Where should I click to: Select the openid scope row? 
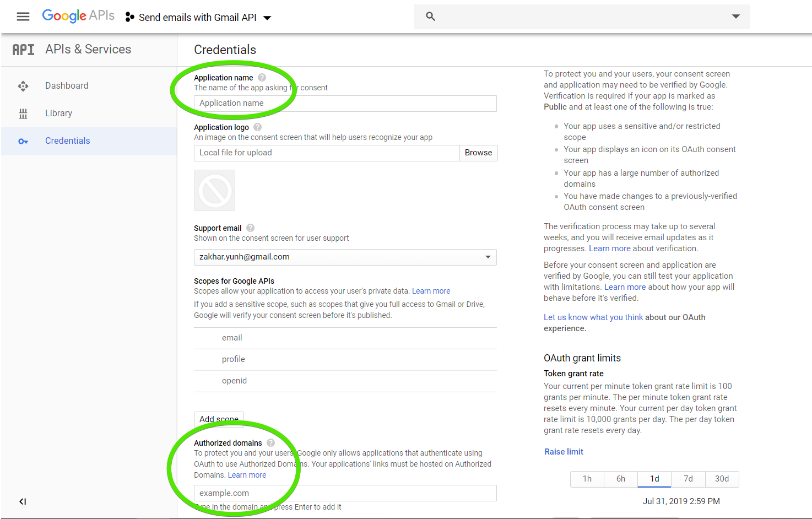click(345, 381)
